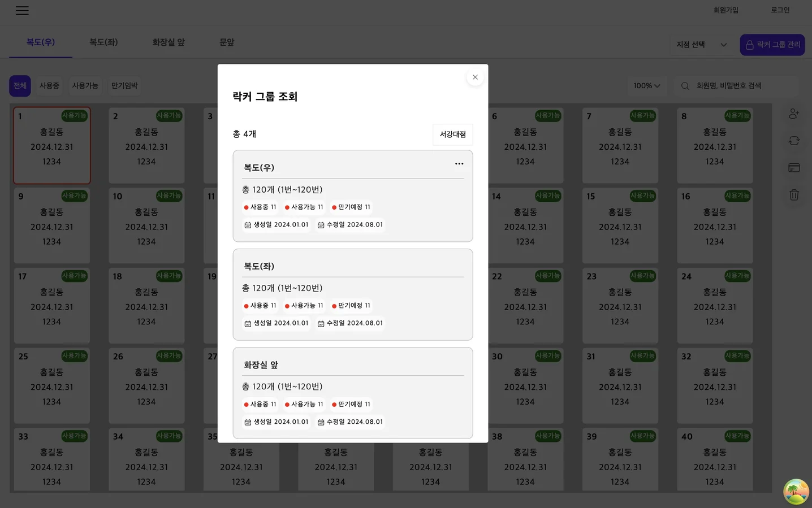812x508 pixels.
Task: Click 사용가능 badge on locker 32
Action: 737,356
